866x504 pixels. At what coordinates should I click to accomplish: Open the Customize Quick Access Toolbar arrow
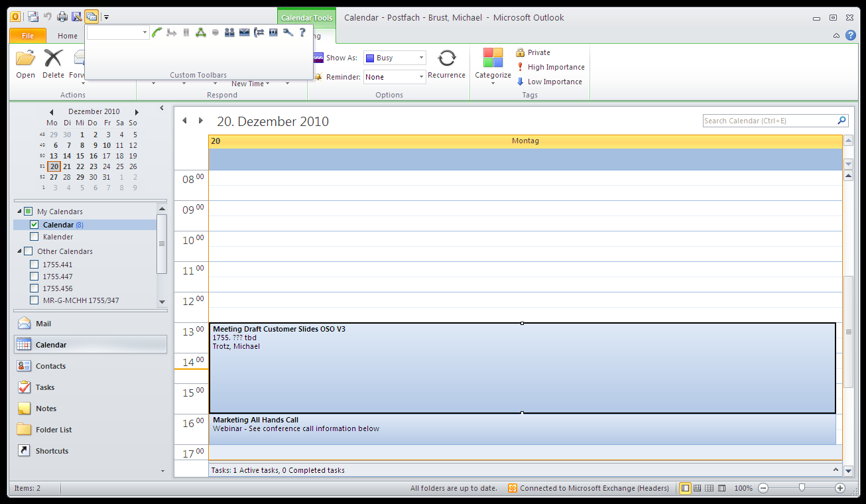click(107, 18)
